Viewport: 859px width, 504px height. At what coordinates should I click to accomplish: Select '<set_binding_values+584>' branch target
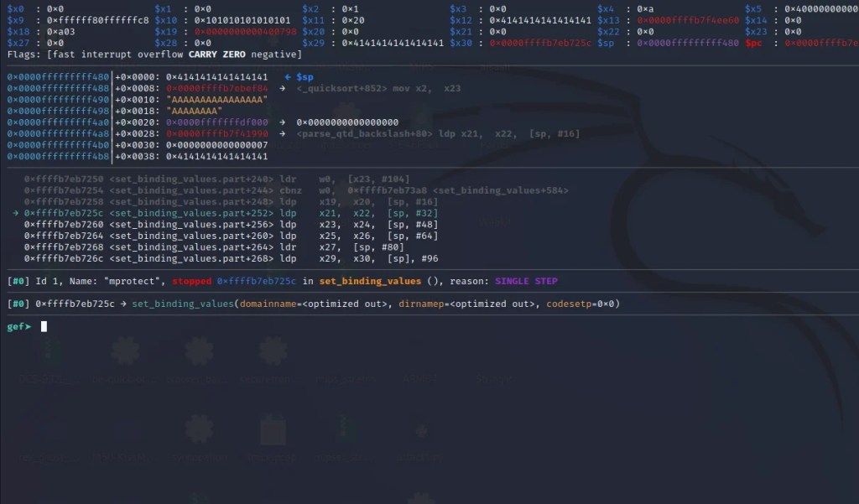[501, 190]
